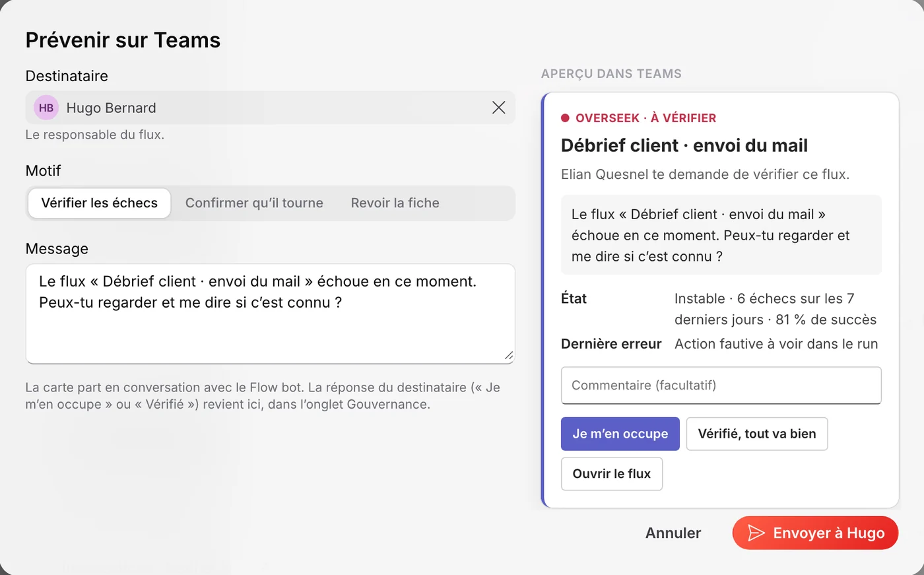Click the paper plane send icon
Image resolution: width=924 pixels, height=575 pixels.
coord(756,533)
